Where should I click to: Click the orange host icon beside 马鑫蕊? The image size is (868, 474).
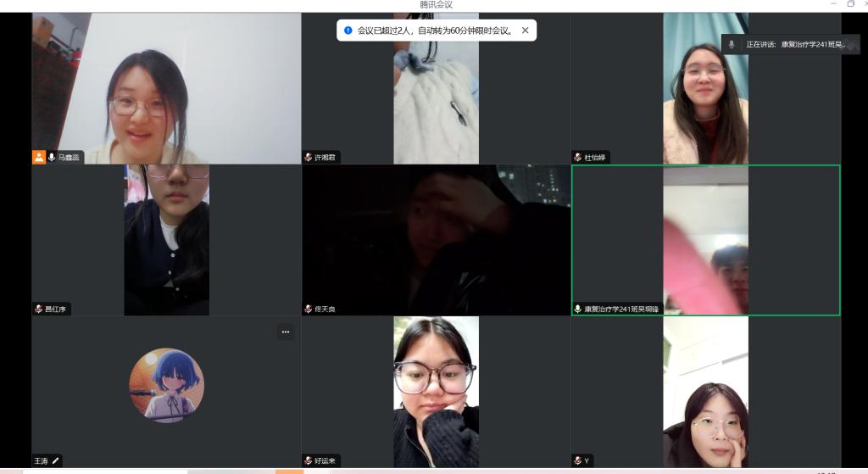point(39,157)
